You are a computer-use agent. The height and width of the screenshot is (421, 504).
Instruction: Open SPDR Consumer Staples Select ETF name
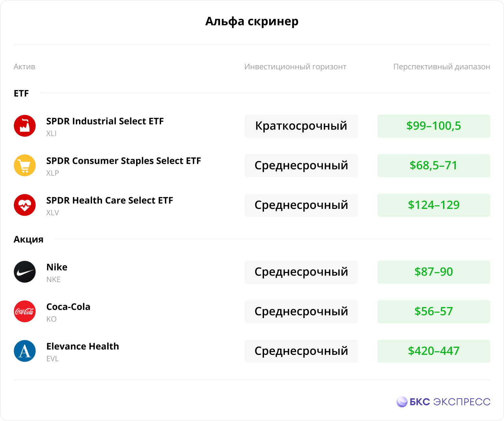click(x=123, y=161)
